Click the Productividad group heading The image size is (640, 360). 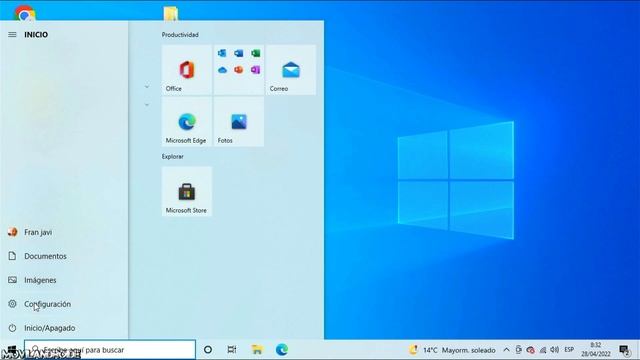point(180,35)
